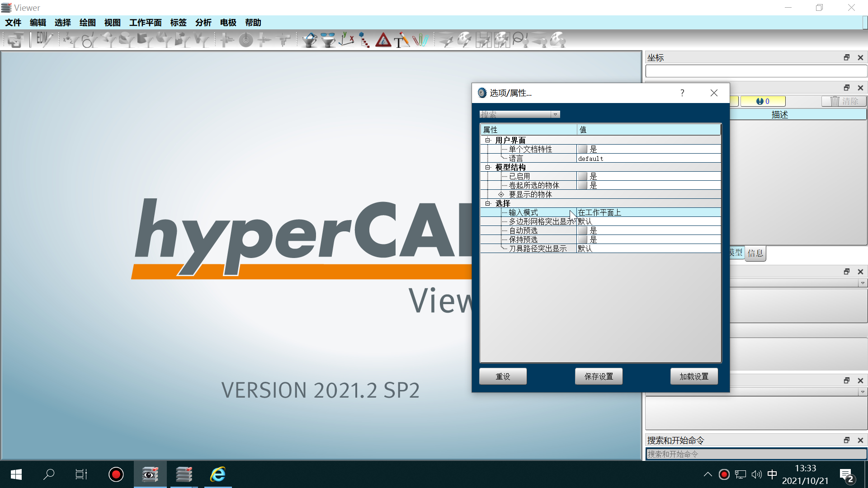Collapse the 选择 tree group

pos(488,203)
